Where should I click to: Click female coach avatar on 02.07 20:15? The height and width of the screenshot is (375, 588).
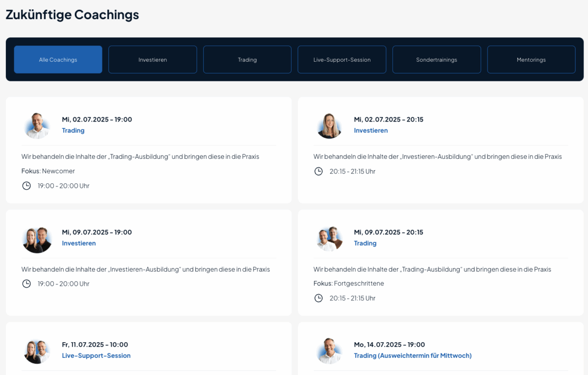click(x=329, y=125)
